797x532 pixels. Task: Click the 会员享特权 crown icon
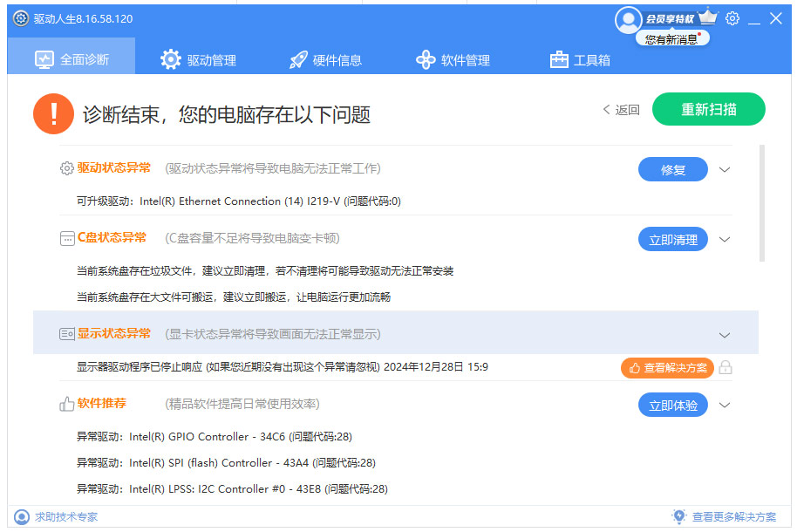click(706, 16)
